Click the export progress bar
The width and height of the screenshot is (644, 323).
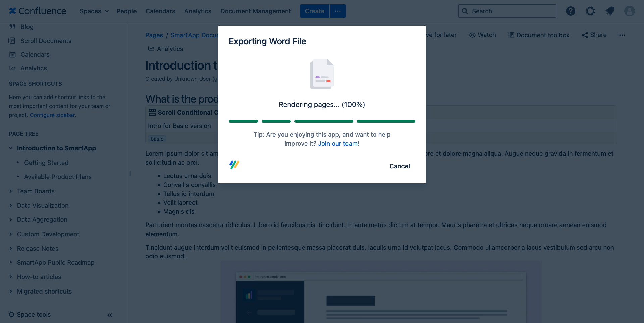(x=322, y=121)
